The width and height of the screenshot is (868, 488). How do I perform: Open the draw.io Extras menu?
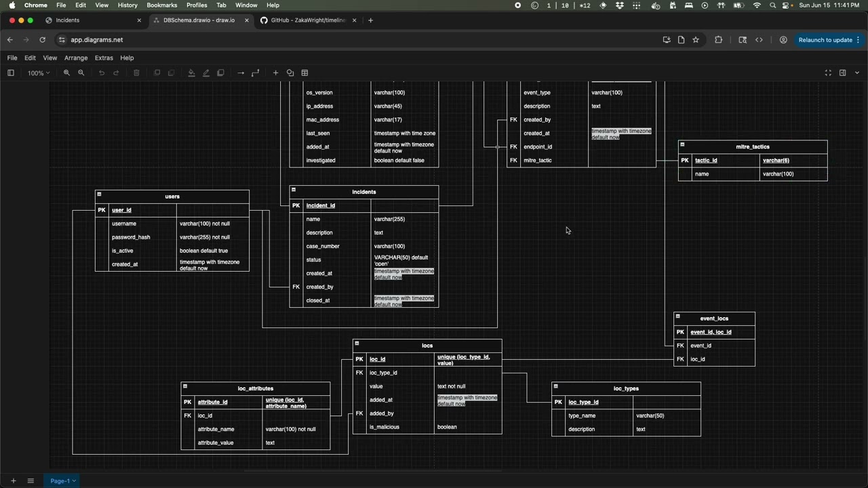(x=104, y=58)
